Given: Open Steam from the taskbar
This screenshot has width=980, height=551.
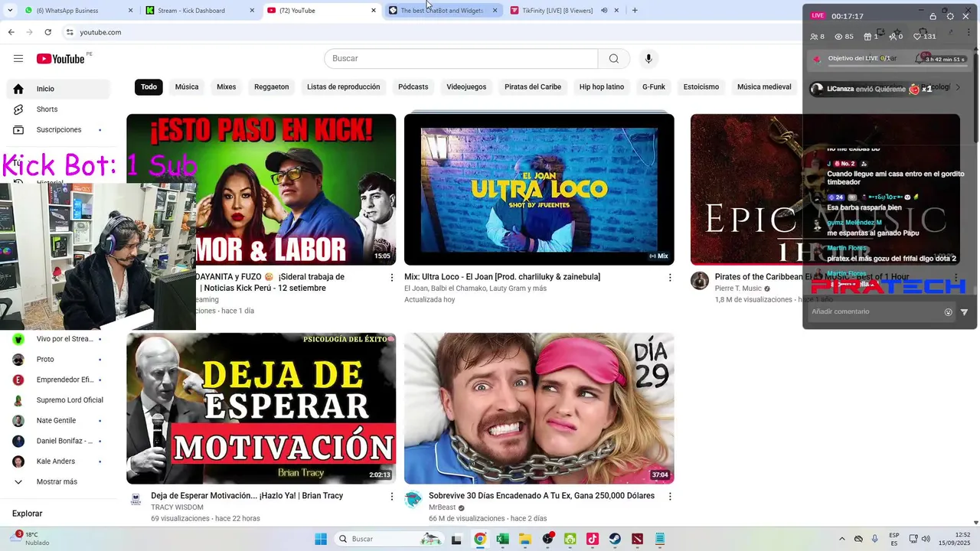Looking at the screenshot, I should point(615,540).
